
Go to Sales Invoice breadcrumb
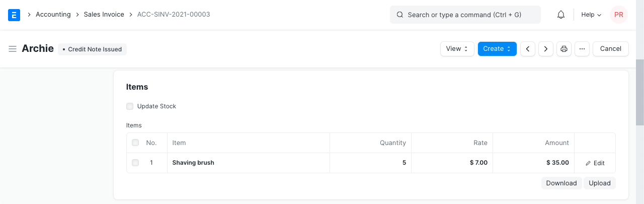pyautogui.click(x=104, y=15)
